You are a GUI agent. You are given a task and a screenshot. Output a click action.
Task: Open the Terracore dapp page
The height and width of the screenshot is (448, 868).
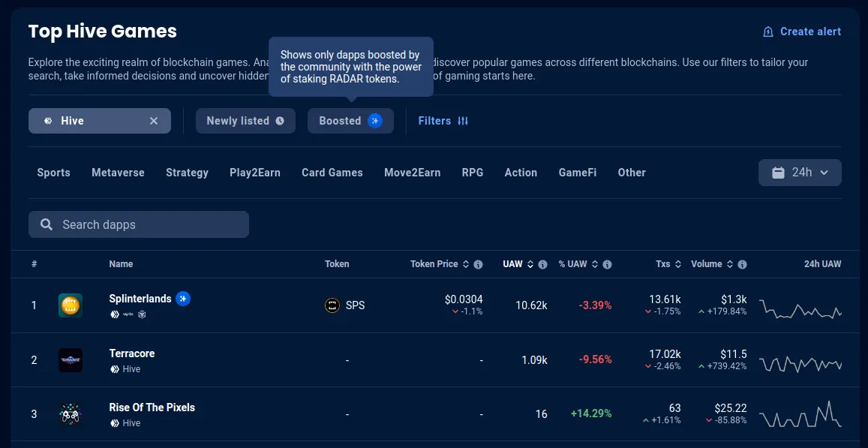point(132,353)
